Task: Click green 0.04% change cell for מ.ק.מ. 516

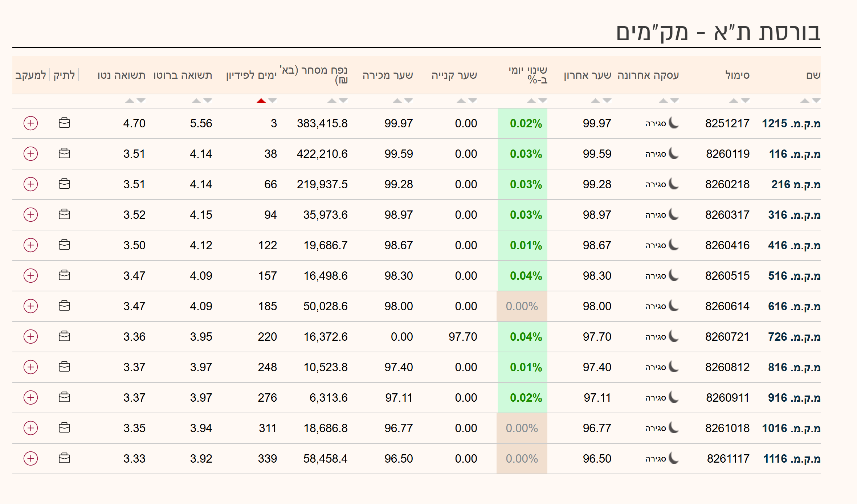Action: [x=525, y=276]
